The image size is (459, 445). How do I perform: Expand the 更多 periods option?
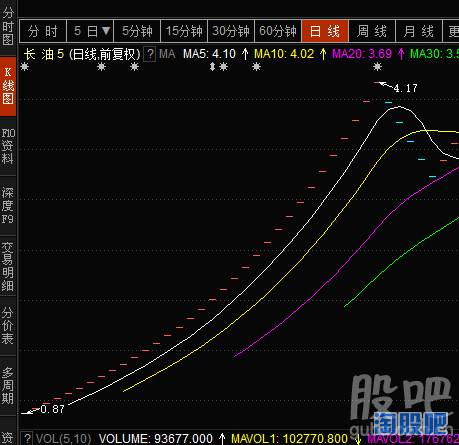pyautogui.click(x=451, y=31)
